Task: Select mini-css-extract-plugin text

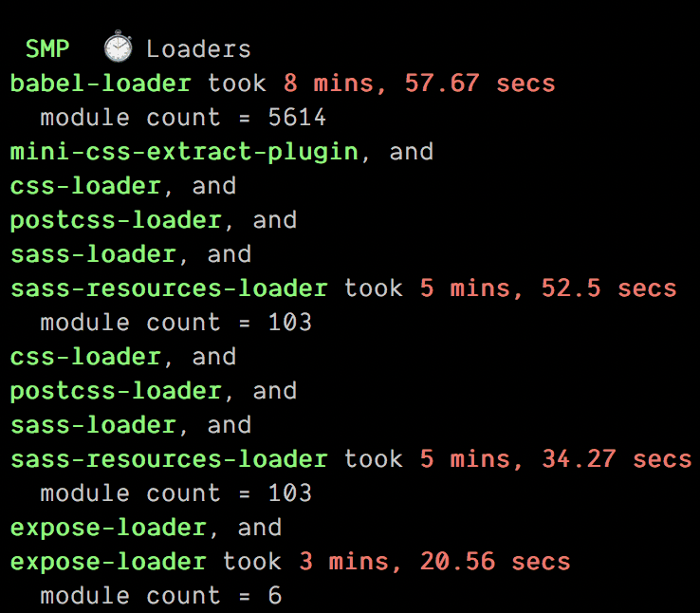Action: coord(184,152)
